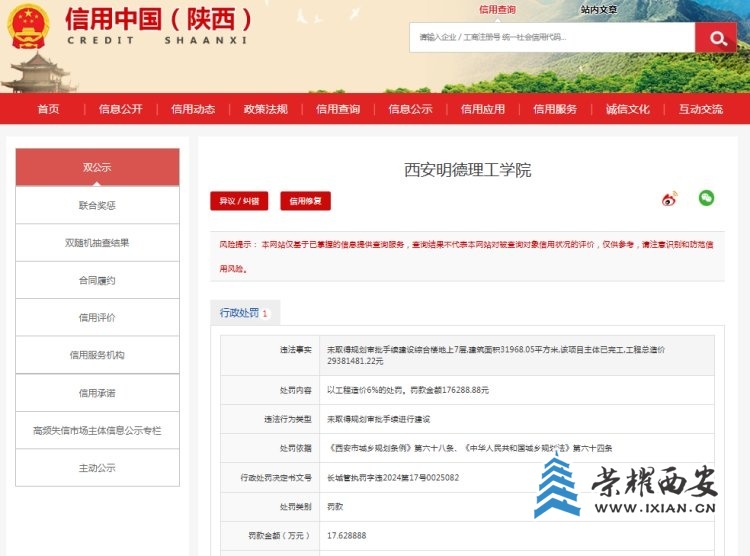Click the value 17.628888
Image resolution: width=750 pixels, height=556 pixels.
pos(347,536)
